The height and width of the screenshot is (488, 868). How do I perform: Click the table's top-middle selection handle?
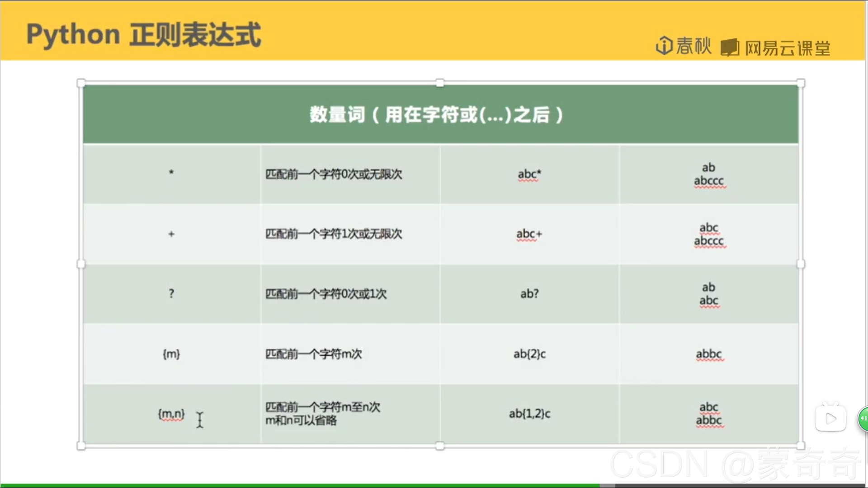(440, 83)
